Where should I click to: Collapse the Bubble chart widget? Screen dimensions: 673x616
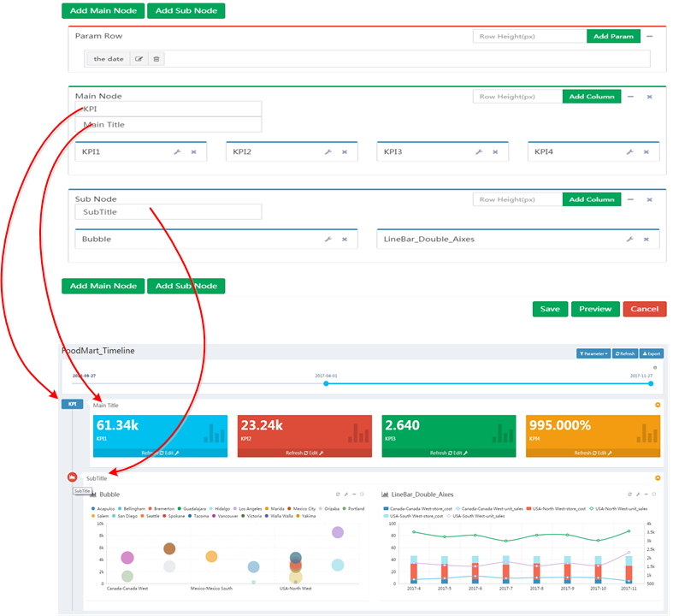pos(354,495)
